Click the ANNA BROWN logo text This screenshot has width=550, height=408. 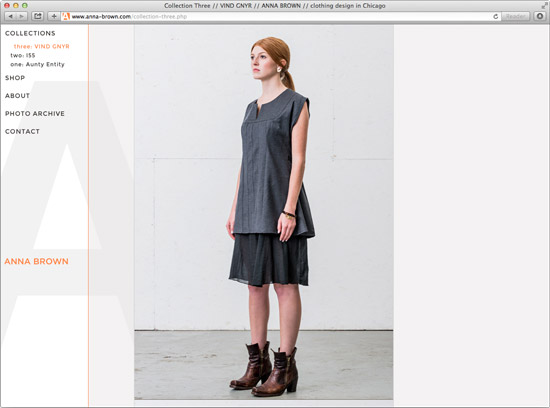click(x=36, y=261)
